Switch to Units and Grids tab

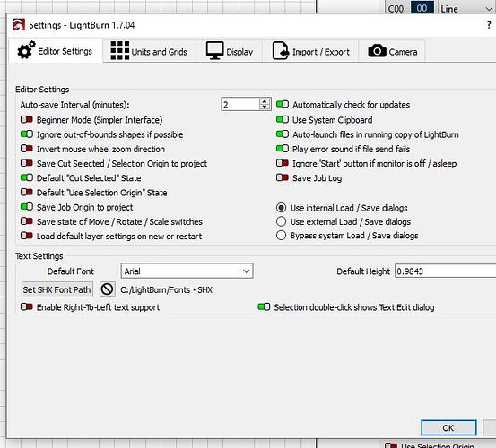[149, 51]
